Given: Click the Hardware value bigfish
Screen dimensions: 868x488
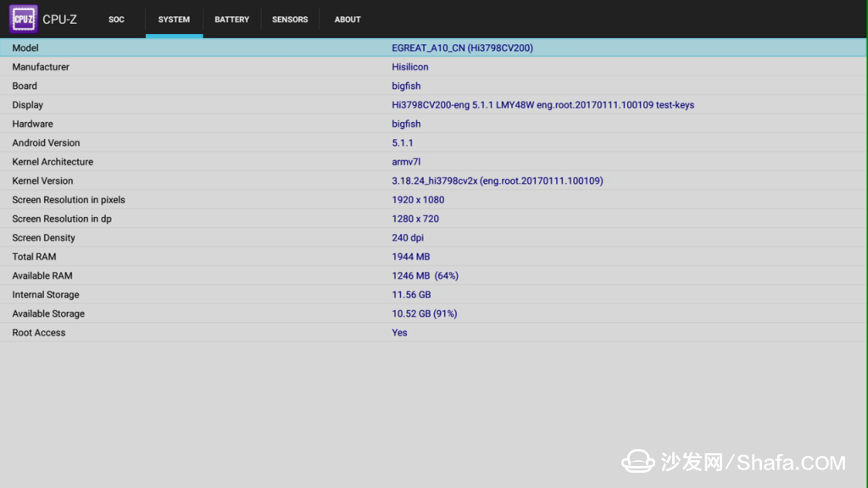Looking at the screenshot, I should [x=406, y=124].
